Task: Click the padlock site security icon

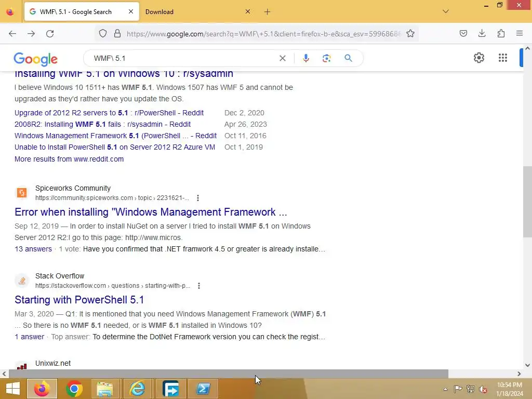Action: [117, 34]
